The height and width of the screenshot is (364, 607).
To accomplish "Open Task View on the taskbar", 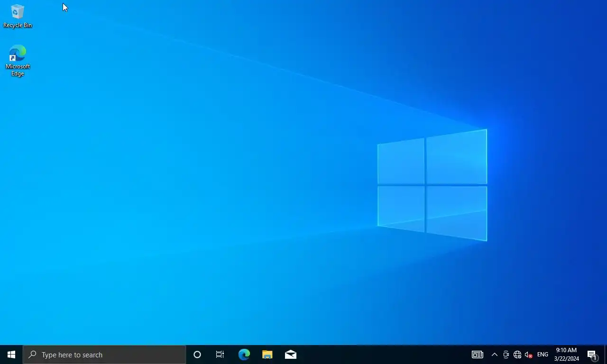I will tap(220, 355).
